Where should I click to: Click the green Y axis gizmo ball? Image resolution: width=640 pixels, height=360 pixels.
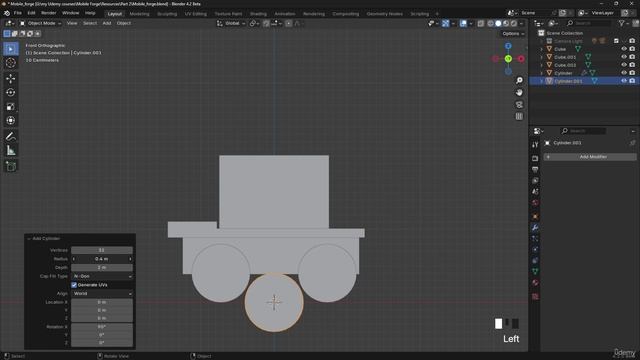pyautogui.click(x=508, y=59)
